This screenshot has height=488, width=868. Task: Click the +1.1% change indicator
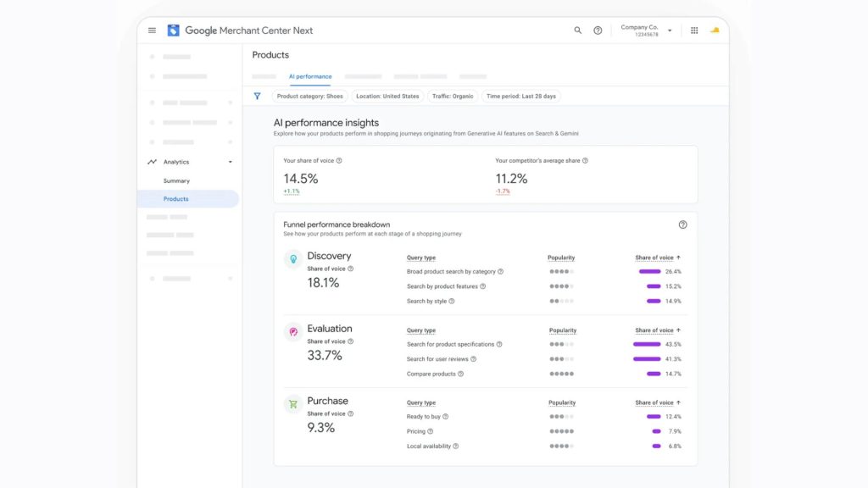click(292, 191)
